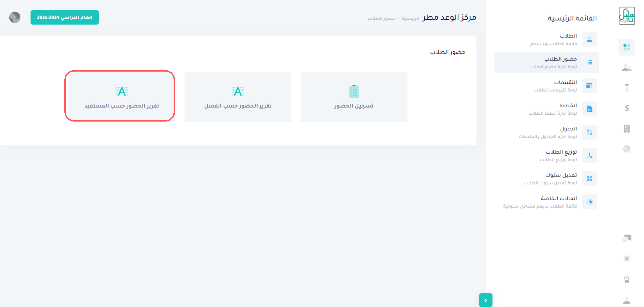
Task: Click the layout icon beside التقييمات
Action: 589,86
